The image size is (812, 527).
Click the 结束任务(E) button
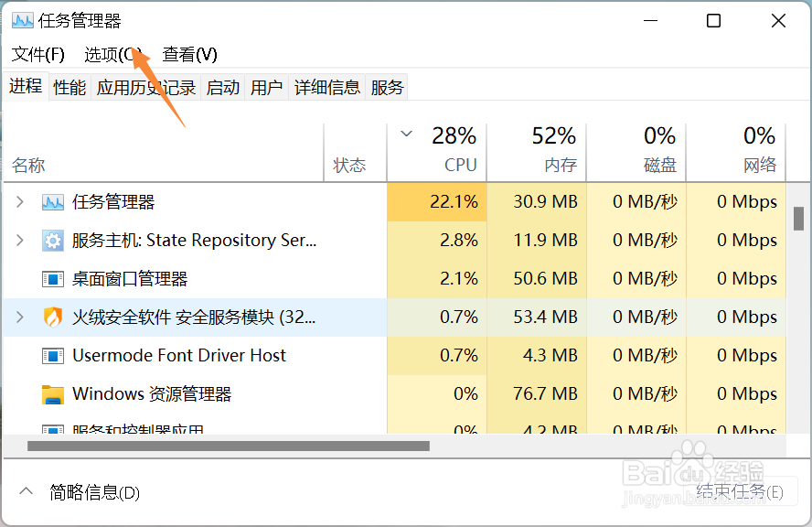pos(740,491)
